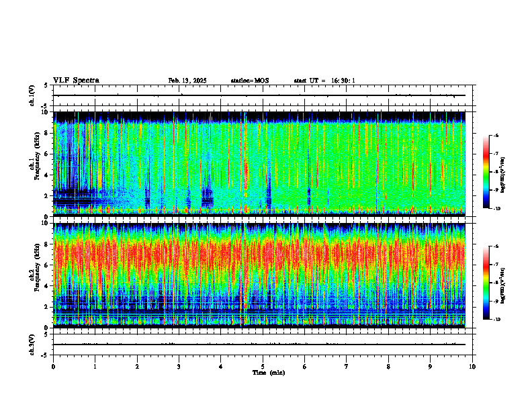The image size is (532, 411).
Task: Click tick label "4" on the Time axis
Action: [221, 367]
